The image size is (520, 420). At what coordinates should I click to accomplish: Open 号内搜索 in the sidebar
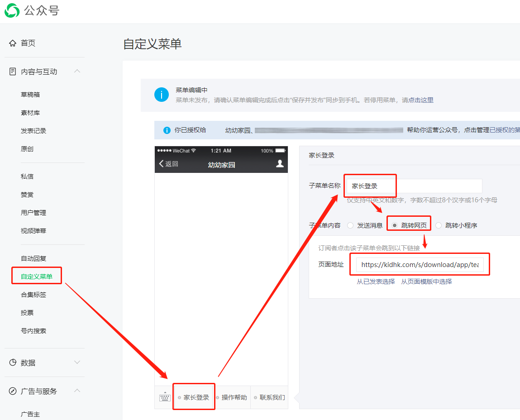pyautogui.click(x=33, y=331)
